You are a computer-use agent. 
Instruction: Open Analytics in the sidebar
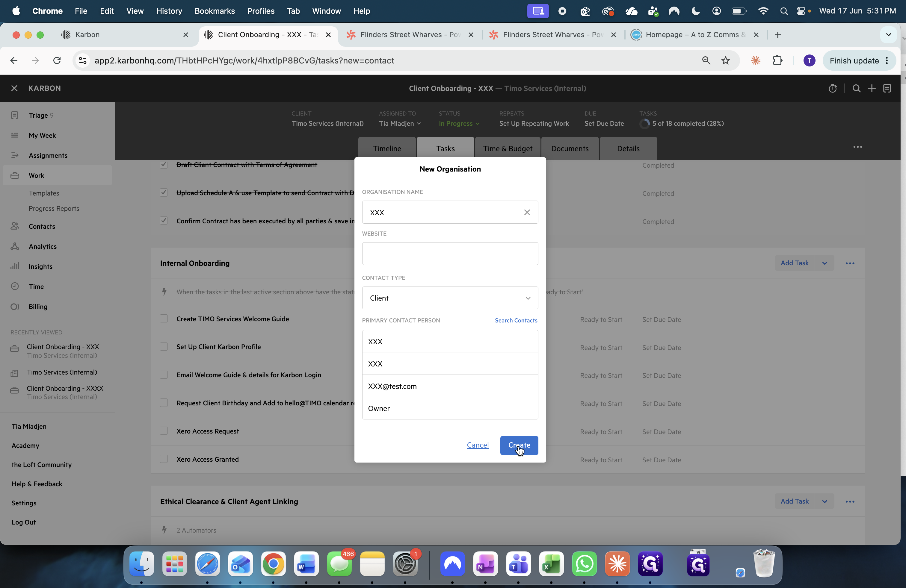(43, 246)
